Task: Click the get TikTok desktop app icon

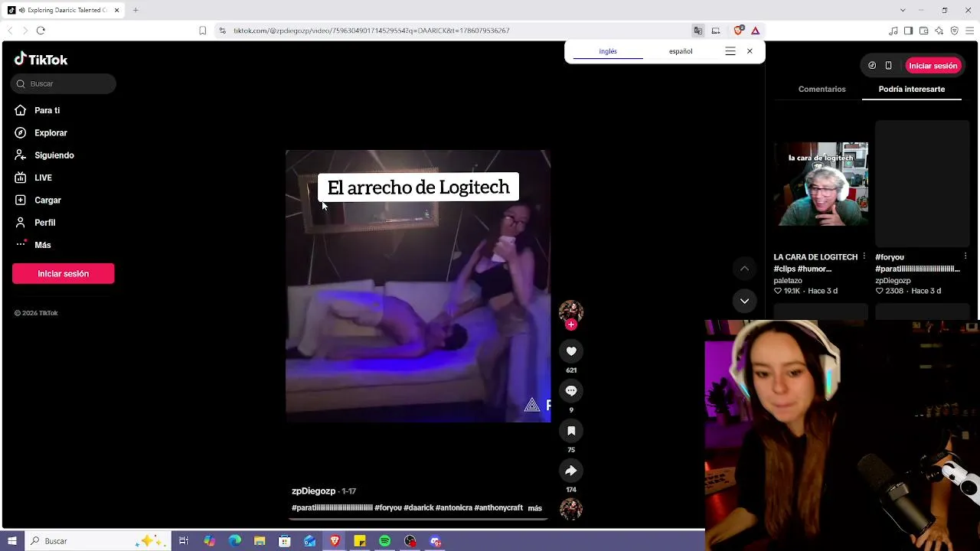Action: coord(872,66)
